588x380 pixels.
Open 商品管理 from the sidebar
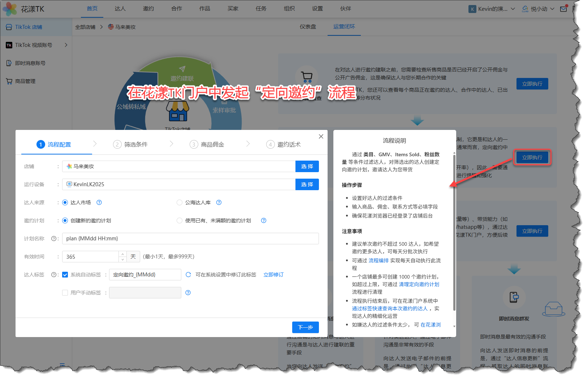pos(25,81)
